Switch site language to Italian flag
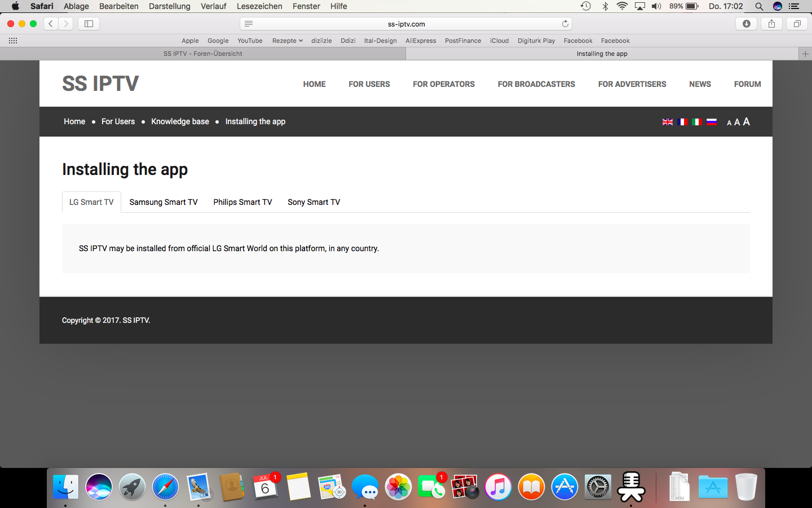Viewport: 812px width, 508px height. point(697,122)
